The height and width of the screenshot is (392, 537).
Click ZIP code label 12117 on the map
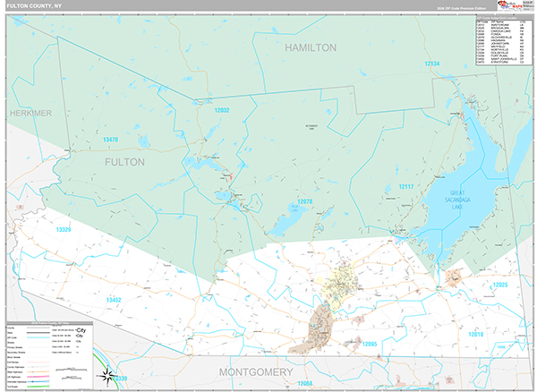pos(405,186)
